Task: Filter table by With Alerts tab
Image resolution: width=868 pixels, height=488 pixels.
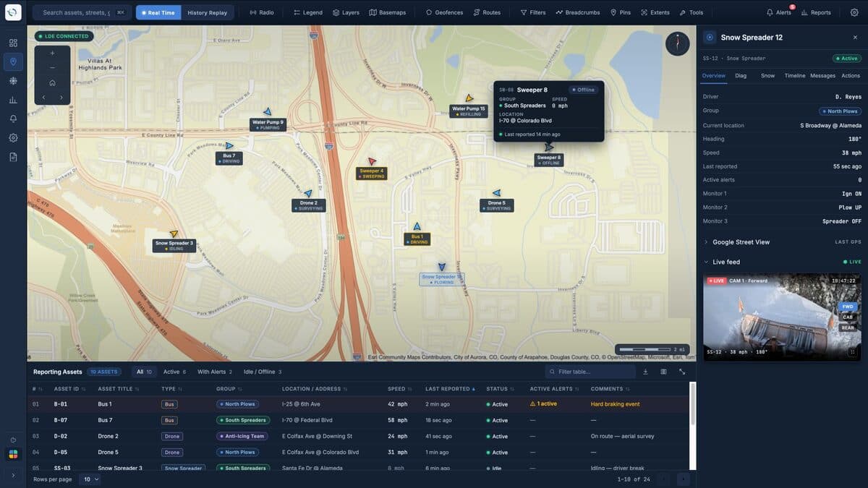Action: click(x=215, y=372)
